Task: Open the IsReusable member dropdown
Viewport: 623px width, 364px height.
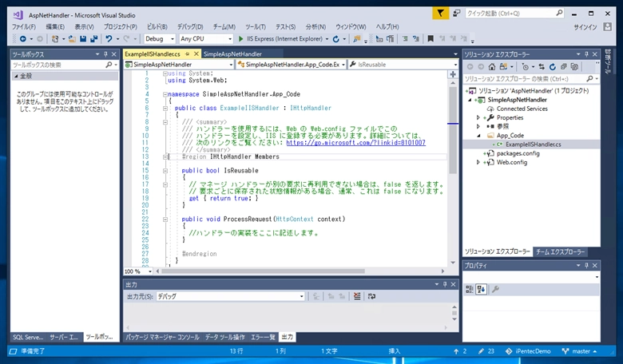Action: [x=403, y=65]
